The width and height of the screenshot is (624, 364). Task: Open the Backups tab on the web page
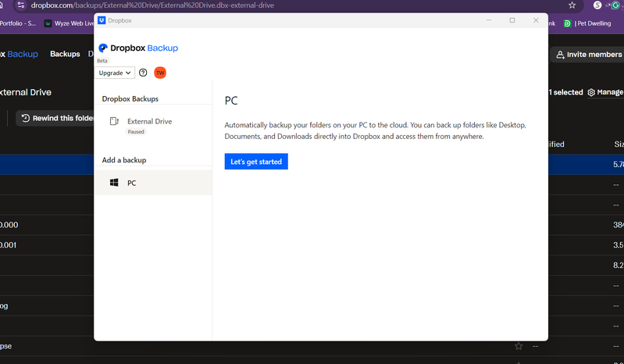(x=65, y=54)
